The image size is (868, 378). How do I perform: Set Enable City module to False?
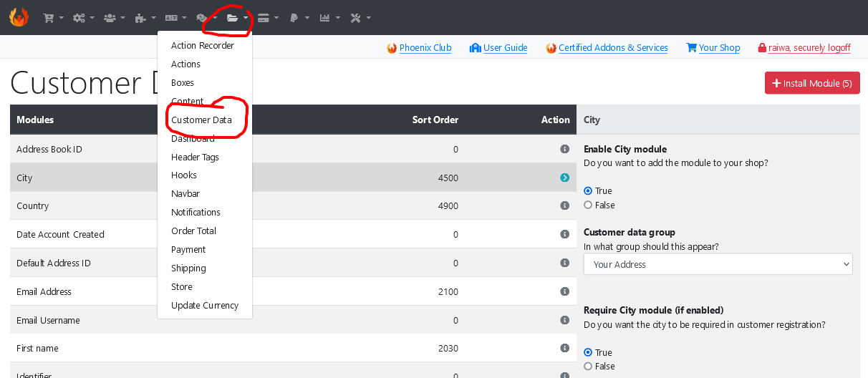click(x=588, y=205)
